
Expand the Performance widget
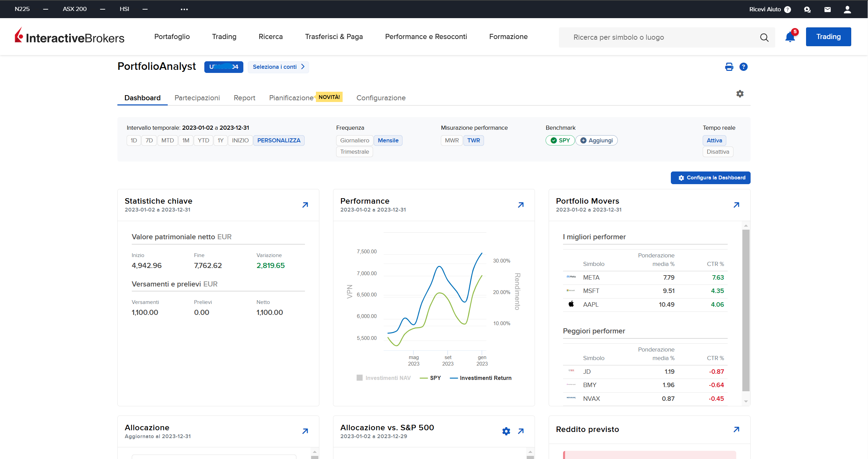521,205
